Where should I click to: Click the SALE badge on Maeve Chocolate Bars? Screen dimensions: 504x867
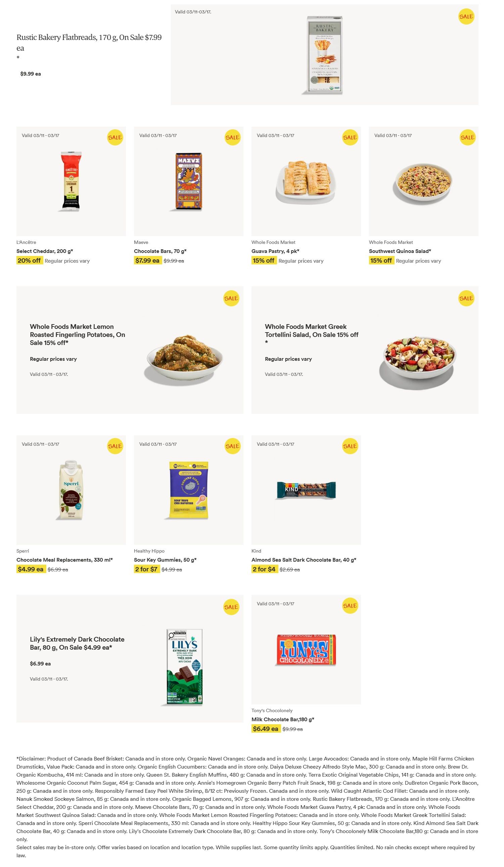[232, 137]
